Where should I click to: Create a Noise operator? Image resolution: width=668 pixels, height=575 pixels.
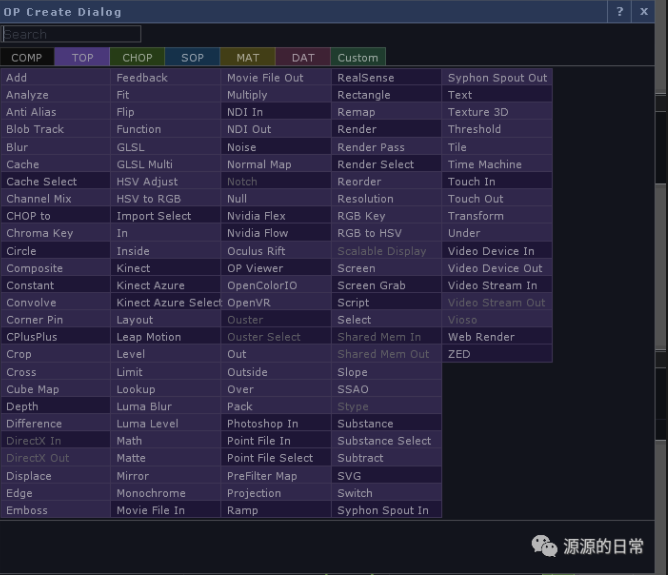pos(276,147)
